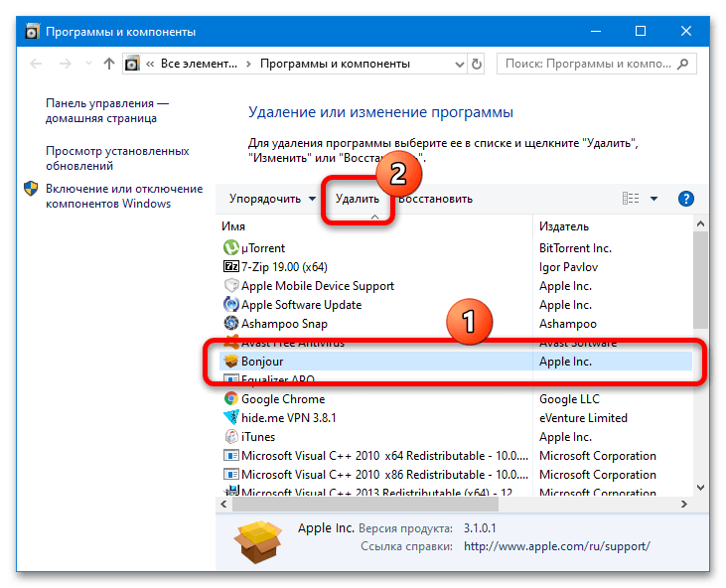Click Все элемент… breadcrumb segment
Screen dimensions: 726x588
199,64
